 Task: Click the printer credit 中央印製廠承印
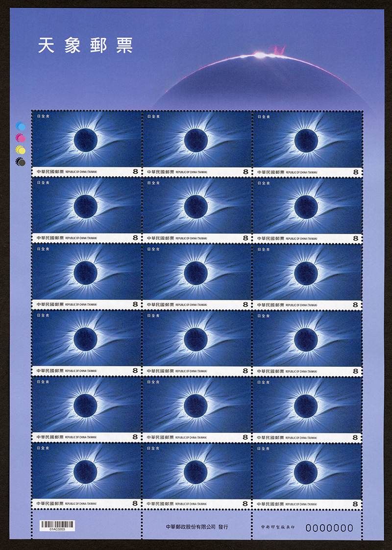(x=278, y=527)
